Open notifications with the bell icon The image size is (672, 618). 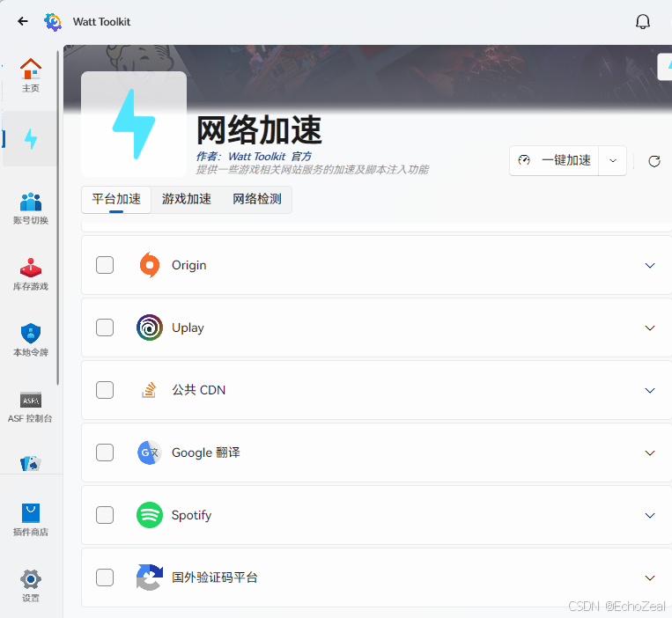(x=642, y=21)
